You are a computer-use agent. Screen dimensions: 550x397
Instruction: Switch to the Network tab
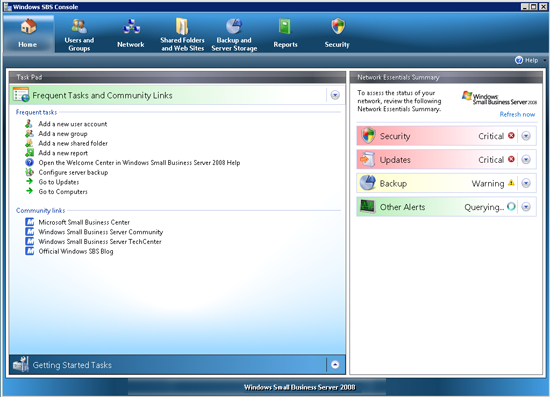[131, 34]
